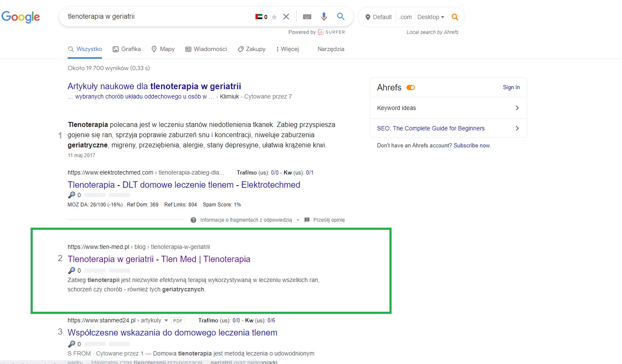Switch to the Grafika tab
Viewport: 622px width, 364px height.
click(127, 49)
